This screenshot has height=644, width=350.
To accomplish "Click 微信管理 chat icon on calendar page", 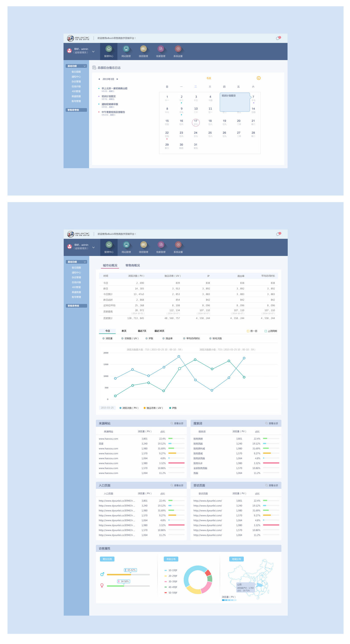I will tap(143, 49).
